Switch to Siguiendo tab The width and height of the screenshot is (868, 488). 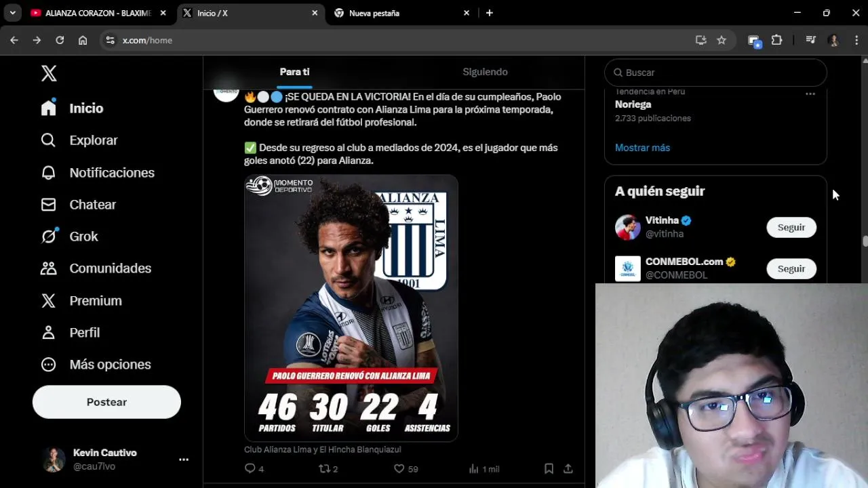click(485, 72)
